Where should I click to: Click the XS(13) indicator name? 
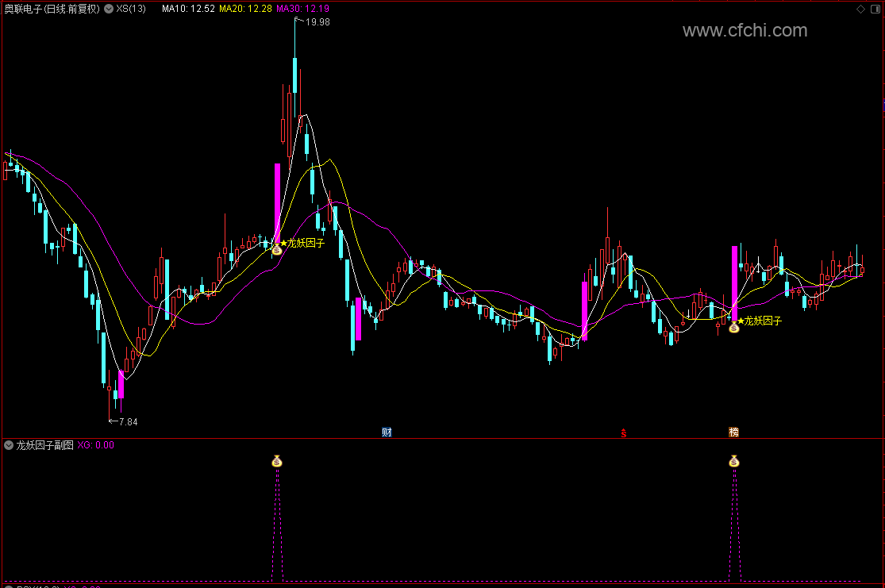click(x=131, y=9)
